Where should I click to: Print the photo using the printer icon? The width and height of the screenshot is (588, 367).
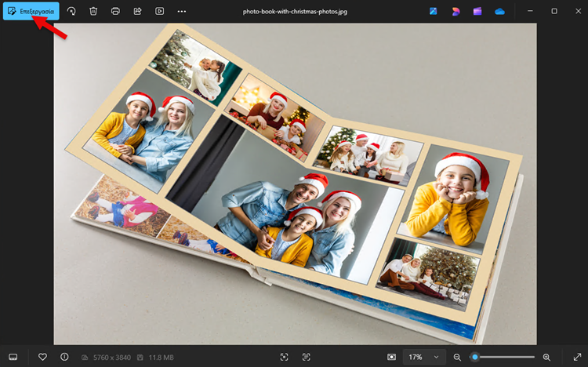pyautogui.click(x=115, y=11)
